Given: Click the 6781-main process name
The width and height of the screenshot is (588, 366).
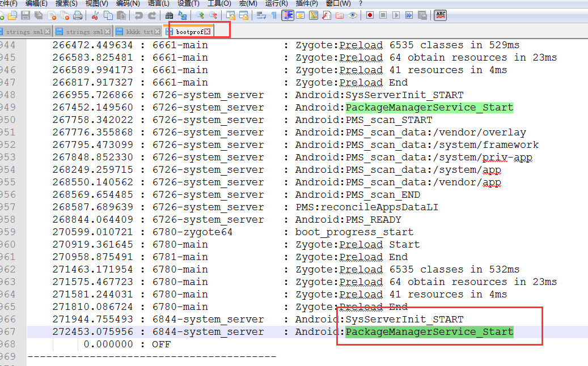Looking at the screenshot, I should tap(180, 257).
